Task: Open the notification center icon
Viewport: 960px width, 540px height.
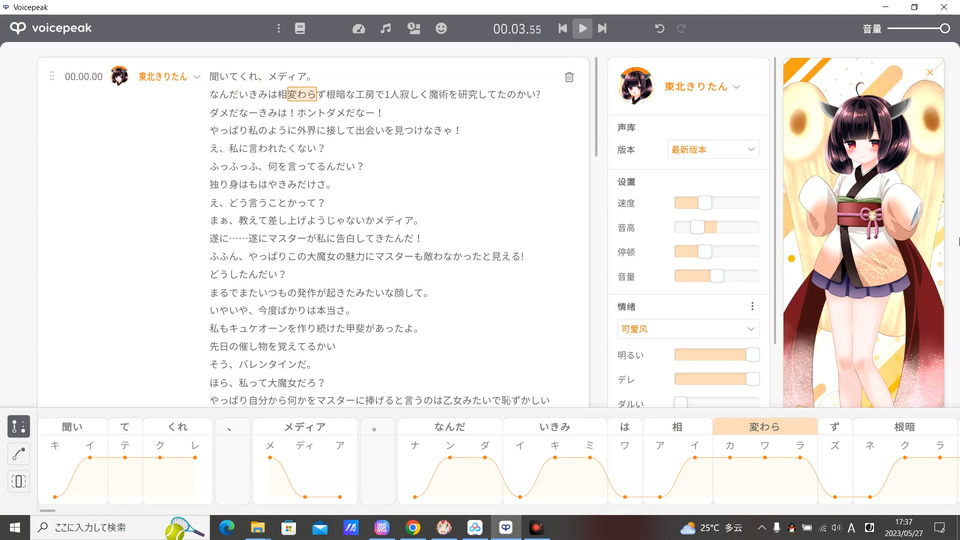Action: click(940, 528)
